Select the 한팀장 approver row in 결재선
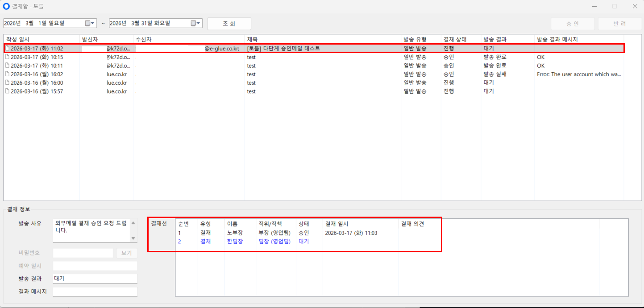Screen dimensions: 644x308 pos(235,241)
